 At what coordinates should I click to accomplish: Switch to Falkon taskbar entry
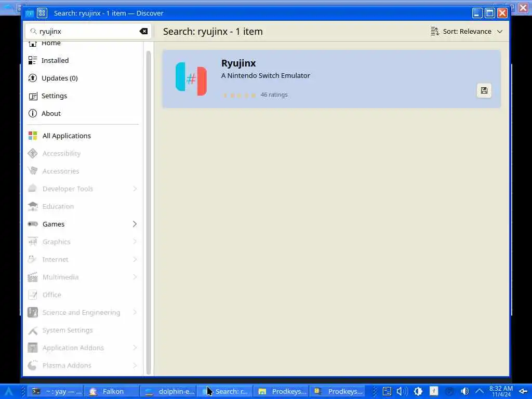[x=112, y=391]
